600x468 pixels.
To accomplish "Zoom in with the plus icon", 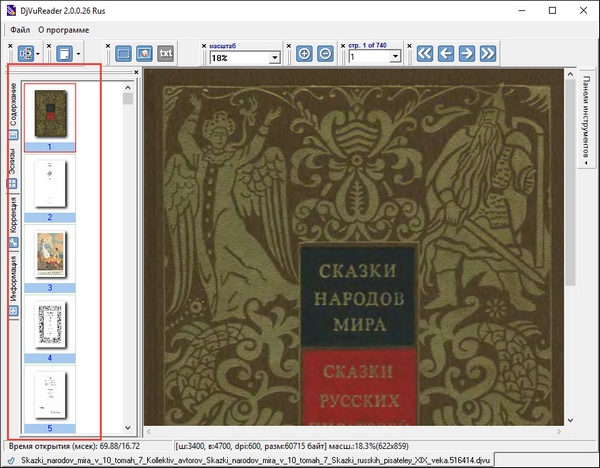I will 304,54.
